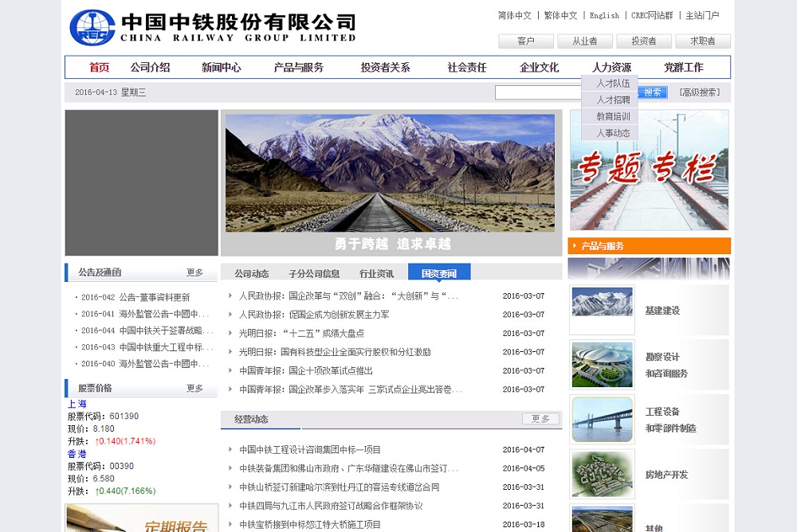Click the 从业者 button
Viewport: 797px width, 532px height.
(584, 41)
